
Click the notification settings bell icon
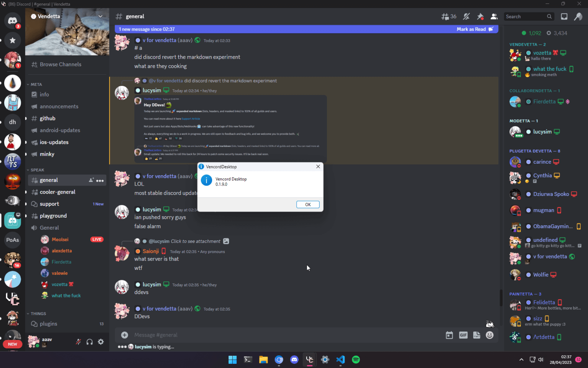coord(466,16)
